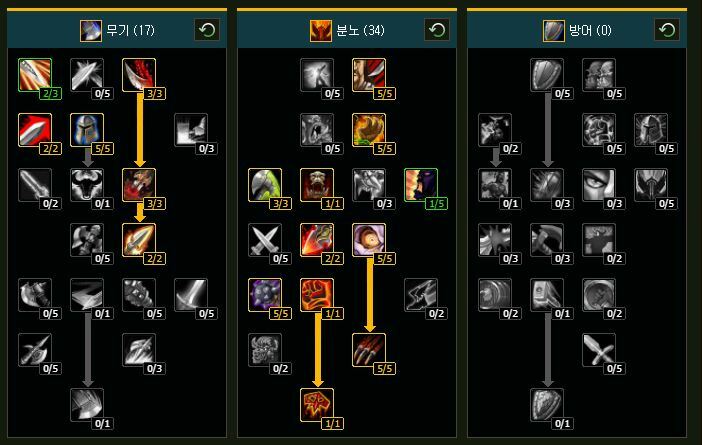
Task: Click the Impale 2/2 talent icon
Action: (x=139, y=240)
